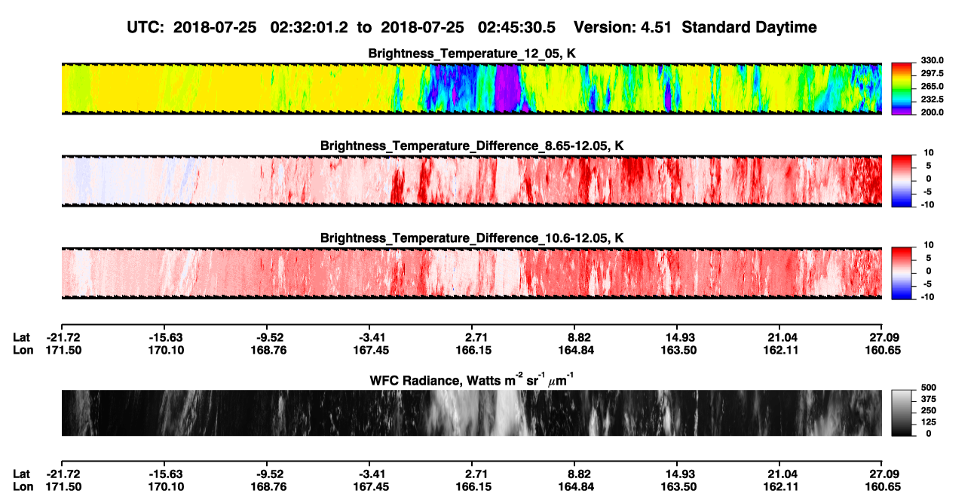Click the 10 label on the 10.6-12.05 colorbar
Image resolution: width=980 pixels, height=503 pixels.
point(927,245)
